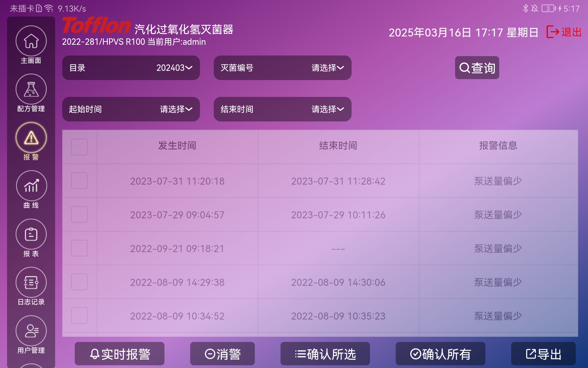The width and height of the screenshot is (588, 368).
Task: Click the 配方管理 label in sidebar
Action: tap(31, 109)
